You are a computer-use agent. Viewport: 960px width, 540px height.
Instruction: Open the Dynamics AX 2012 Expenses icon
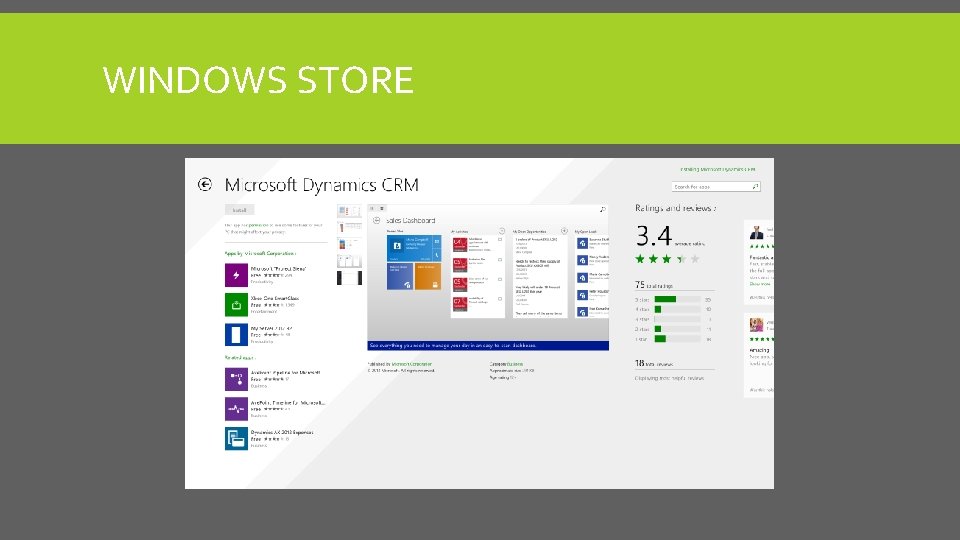236,438
